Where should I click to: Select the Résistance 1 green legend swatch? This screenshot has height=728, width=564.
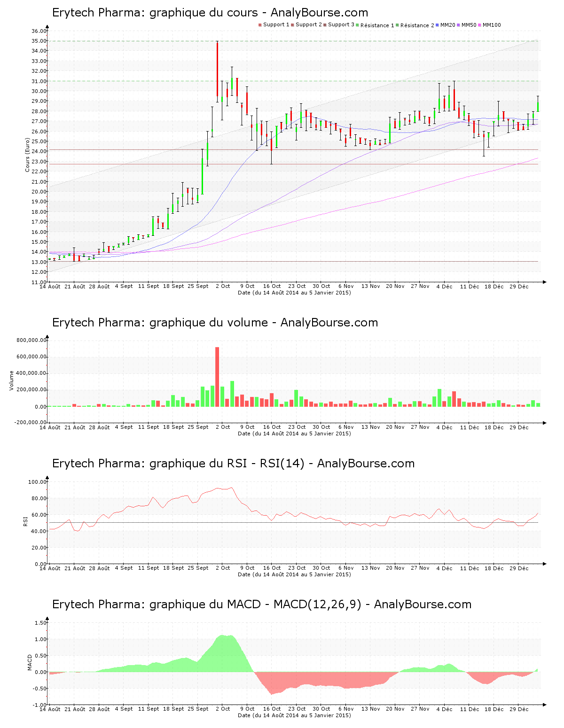click(358, 25)
